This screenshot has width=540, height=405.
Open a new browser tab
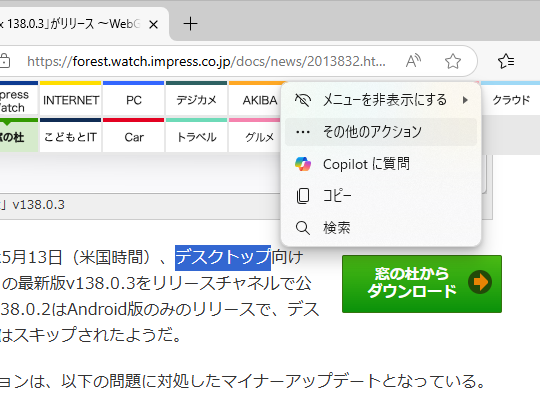[x=190, y=24]
